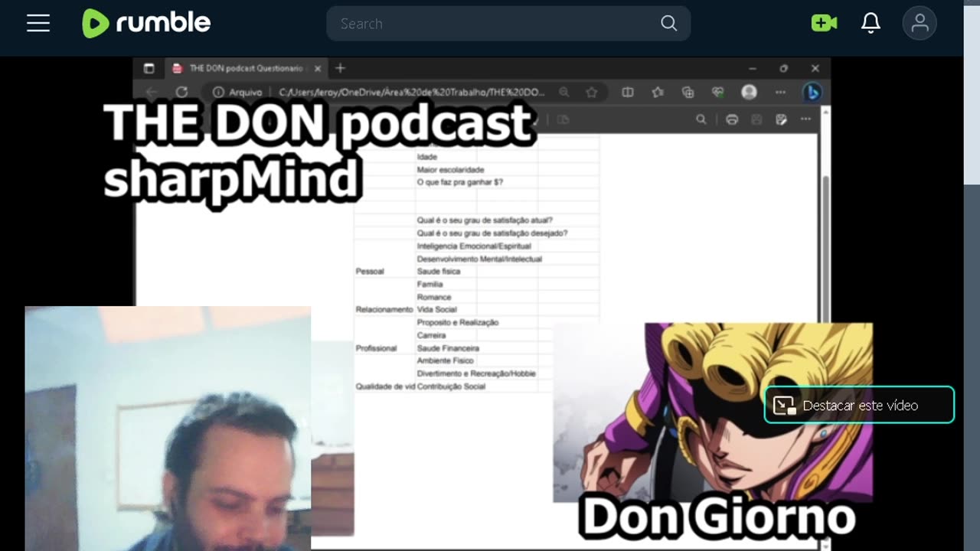Click the 'Arquivo' site info indicator
Viewport: 980px width, 551px height.
238,92
